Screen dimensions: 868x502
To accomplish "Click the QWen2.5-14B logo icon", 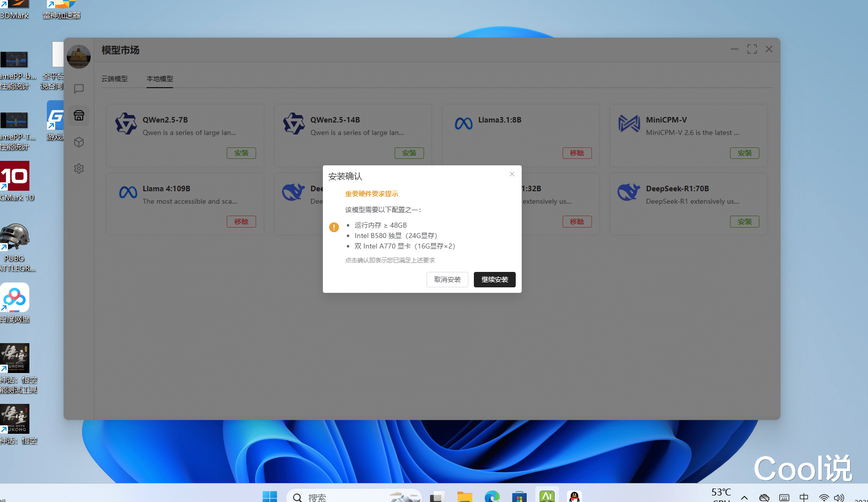I will [293, 124].
